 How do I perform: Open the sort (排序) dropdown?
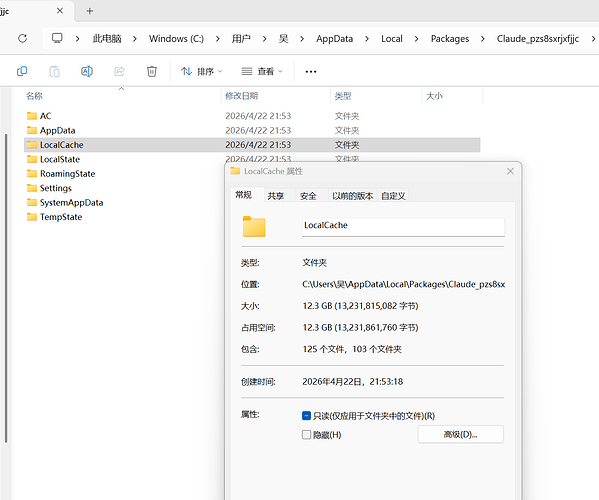click(x=202, y=71)
